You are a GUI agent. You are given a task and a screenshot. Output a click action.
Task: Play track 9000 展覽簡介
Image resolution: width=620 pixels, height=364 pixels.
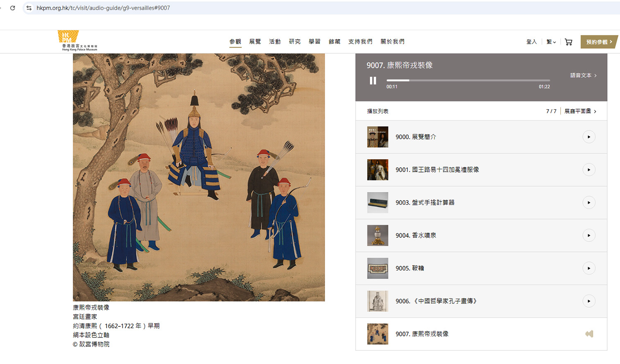(x=589, y=137)
